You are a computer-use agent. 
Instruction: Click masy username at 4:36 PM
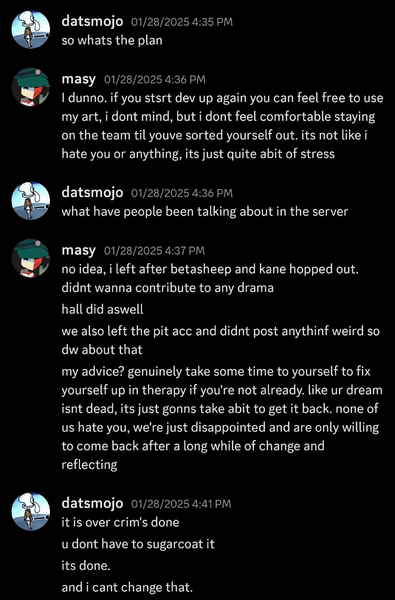[78, 79]
